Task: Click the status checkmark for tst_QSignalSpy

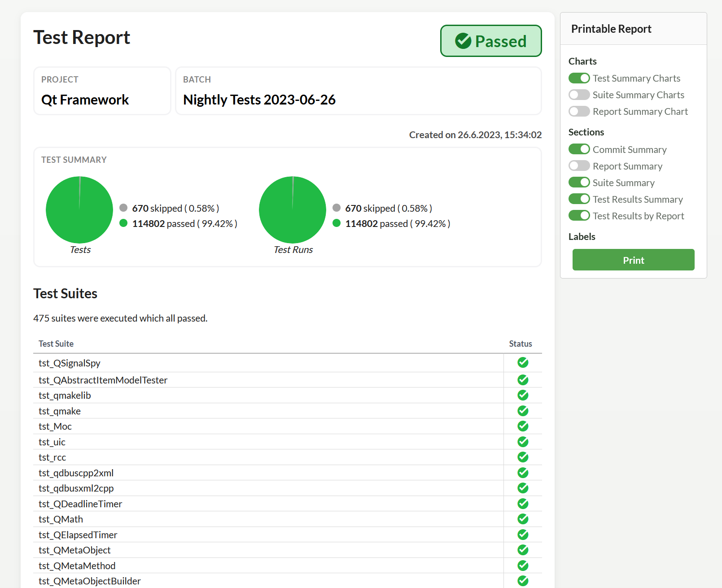Action: pyautogui.click(x=522, y=363)
